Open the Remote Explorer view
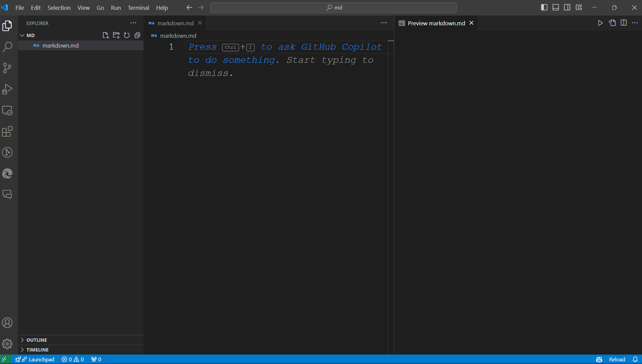This screenshot has height=364, width=642. point(7,110)
